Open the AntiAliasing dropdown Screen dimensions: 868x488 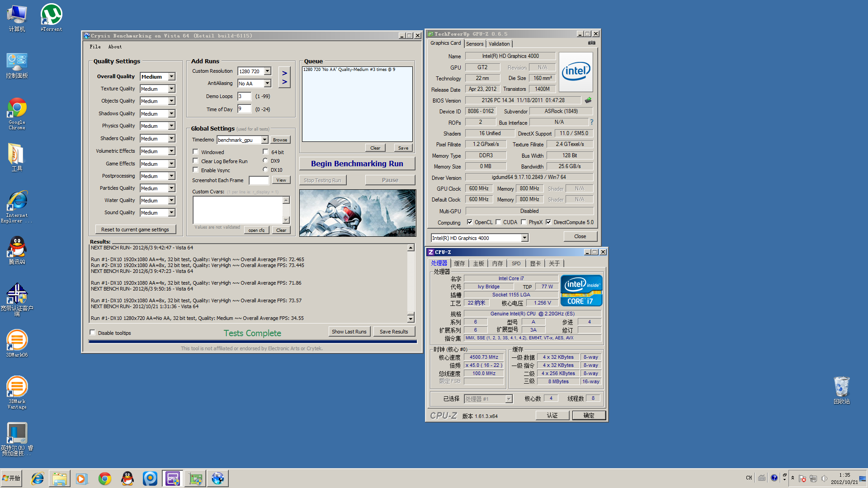[268, 84]
